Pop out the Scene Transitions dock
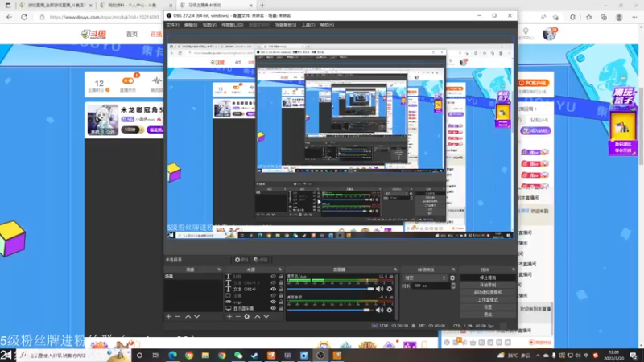Image resolution: width=644 pixels, height=362 pixels. (x=453, y=269)
